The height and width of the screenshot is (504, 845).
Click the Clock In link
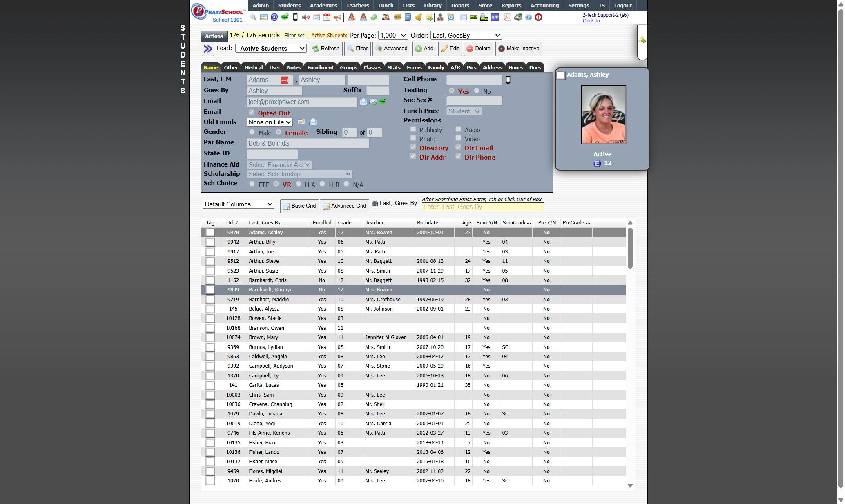pos(591,21)
